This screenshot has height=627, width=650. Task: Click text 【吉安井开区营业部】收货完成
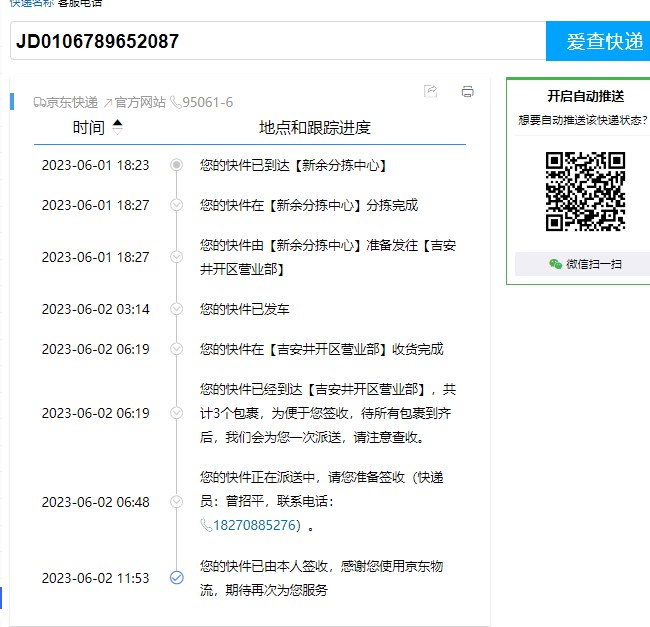[x=355, y=349]
